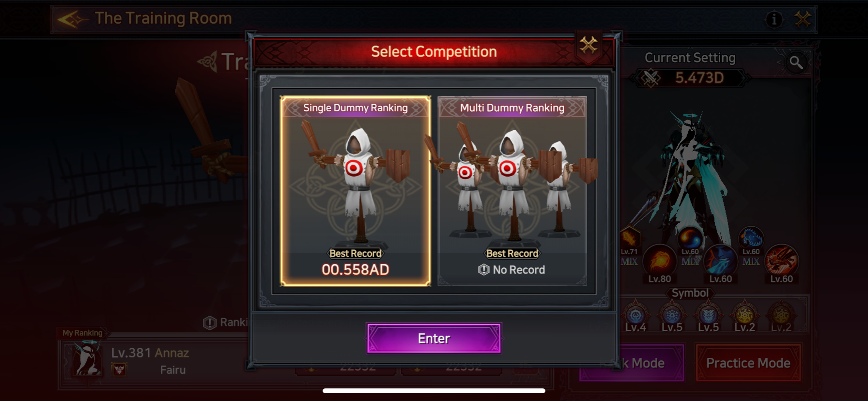Choose the second Lv.5 symbol icon
This screenshot has height=401, width=868.
tap(708, 316)
